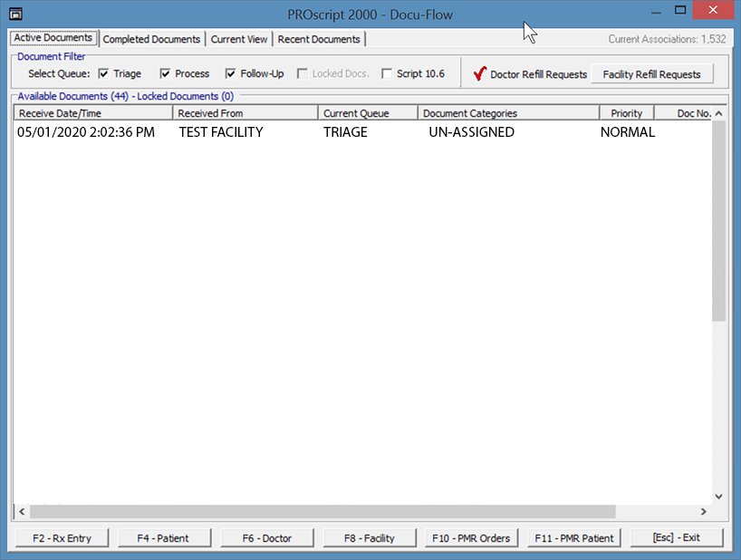This screenshot has width=741, height=560.
Task: Select the TEST FACILITY document row
Action: (x=220, y=132)
